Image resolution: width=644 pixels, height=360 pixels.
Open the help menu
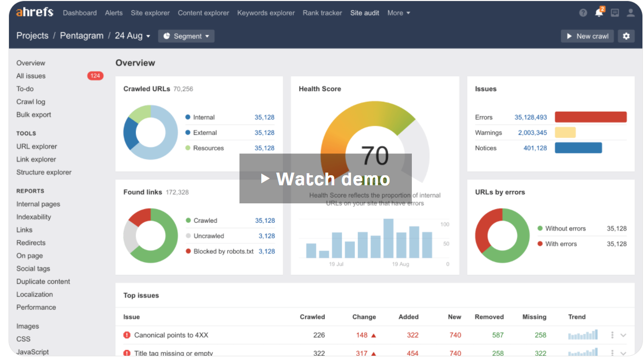(583, 13)
